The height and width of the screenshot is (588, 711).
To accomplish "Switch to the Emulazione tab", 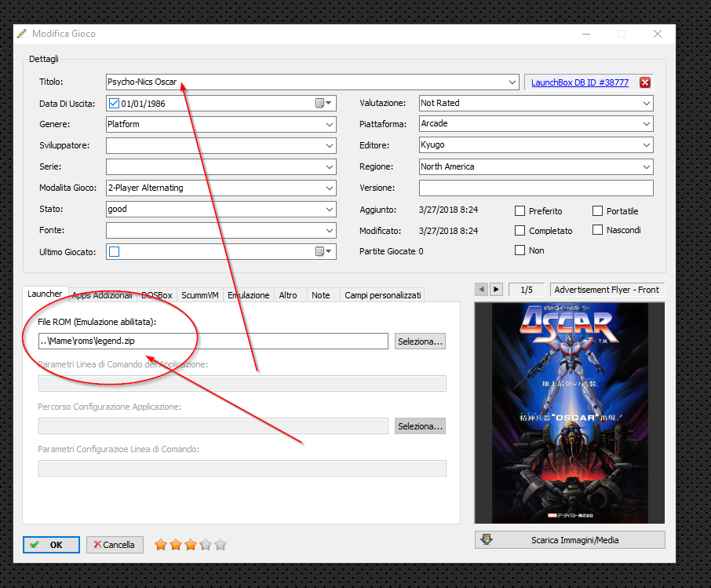I will click(x=248, y=295).
